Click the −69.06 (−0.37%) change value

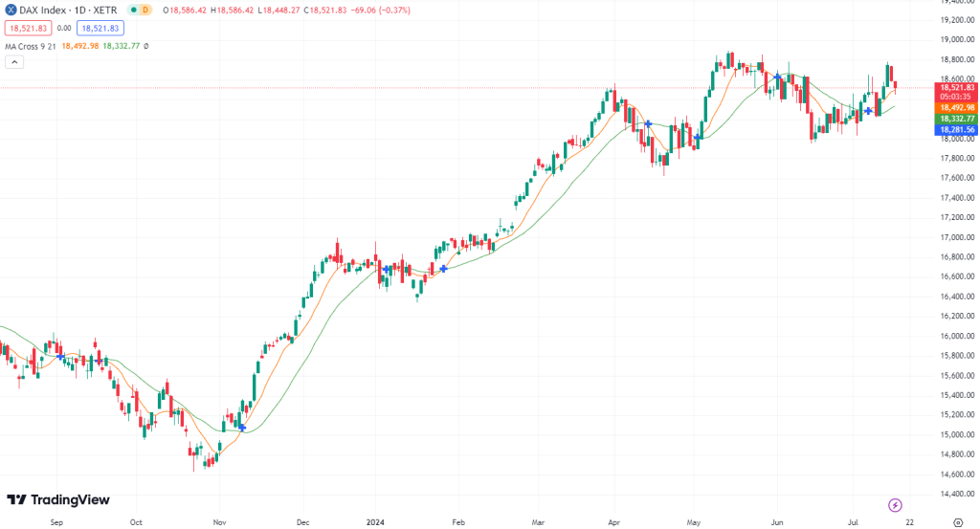coord(380,10)
